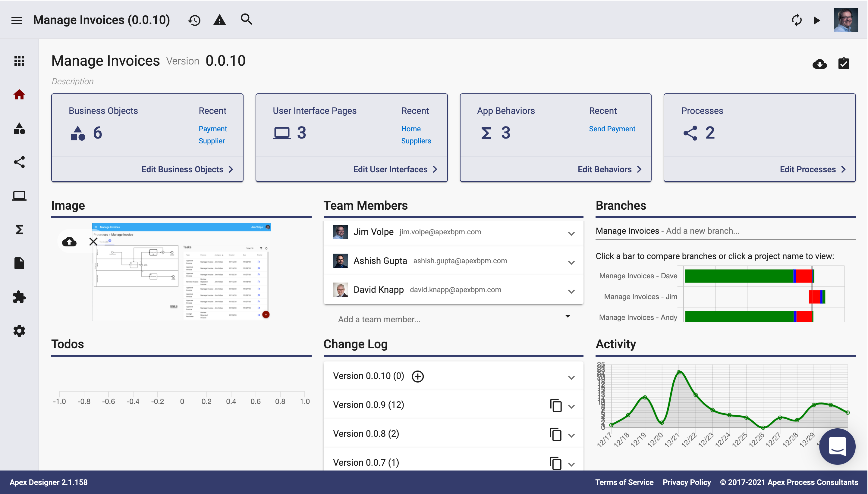Click the Manage Invoices - Andy branch bar

[x=749, y=317]
